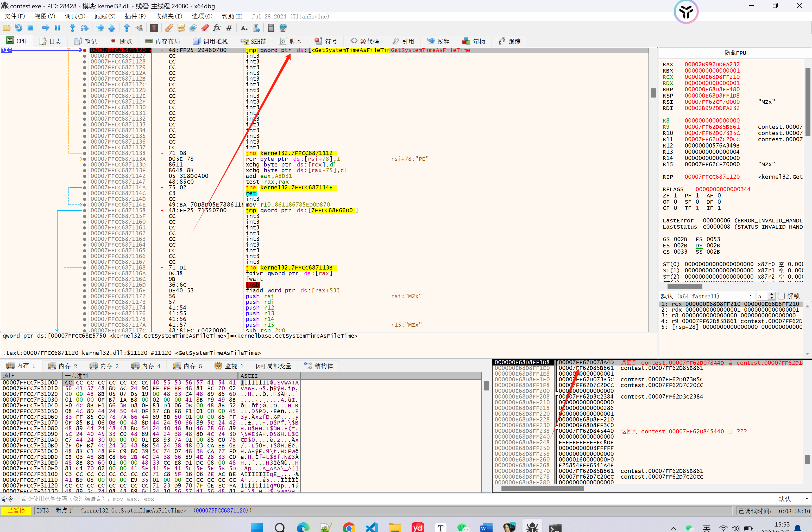Click the string references Az icon
This screenshot has width=812, height=532.
point(244,28)
